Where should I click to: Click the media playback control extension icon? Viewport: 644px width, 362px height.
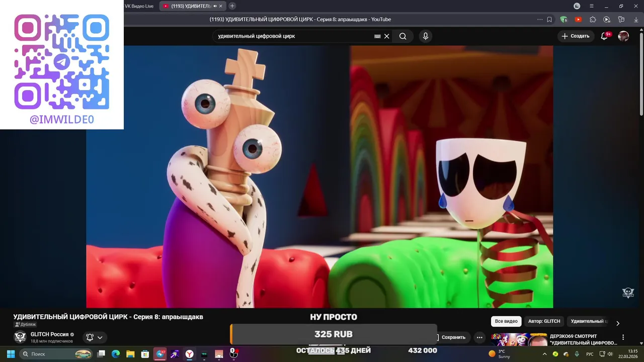607,20
